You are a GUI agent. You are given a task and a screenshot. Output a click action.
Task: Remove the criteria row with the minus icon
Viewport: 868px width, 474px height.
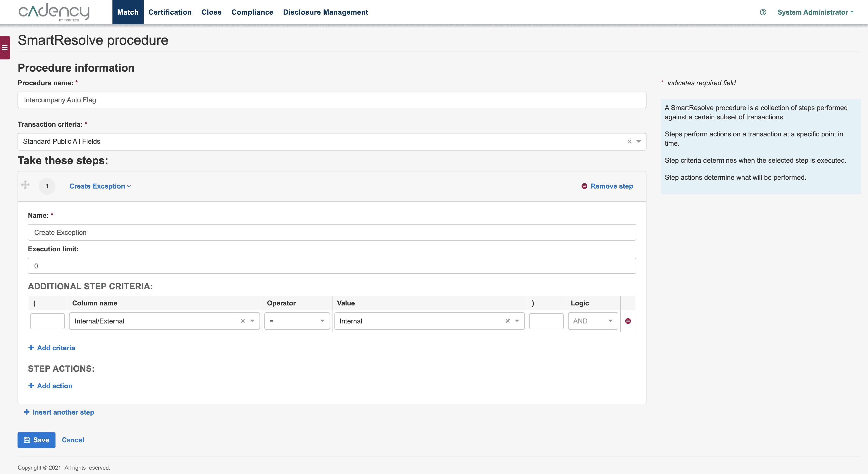pyautogui.click(x=628, y=321)
